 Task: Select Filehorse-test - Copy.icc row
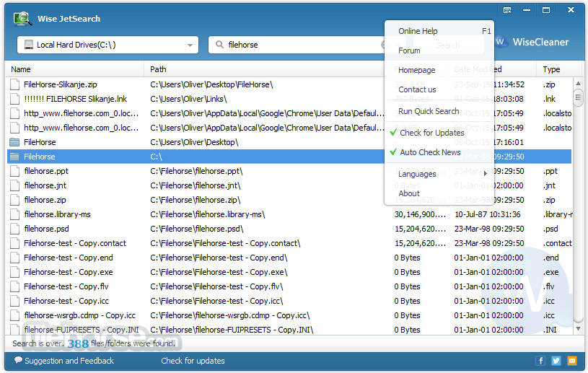pos(289,301)
